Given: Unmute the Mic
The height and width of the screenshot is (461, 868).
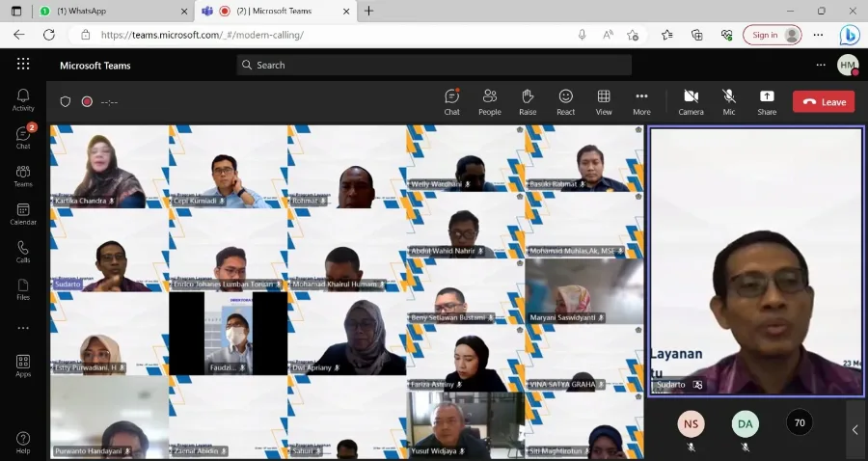Looking at the screenshot, I should click(x=729, y=102).
